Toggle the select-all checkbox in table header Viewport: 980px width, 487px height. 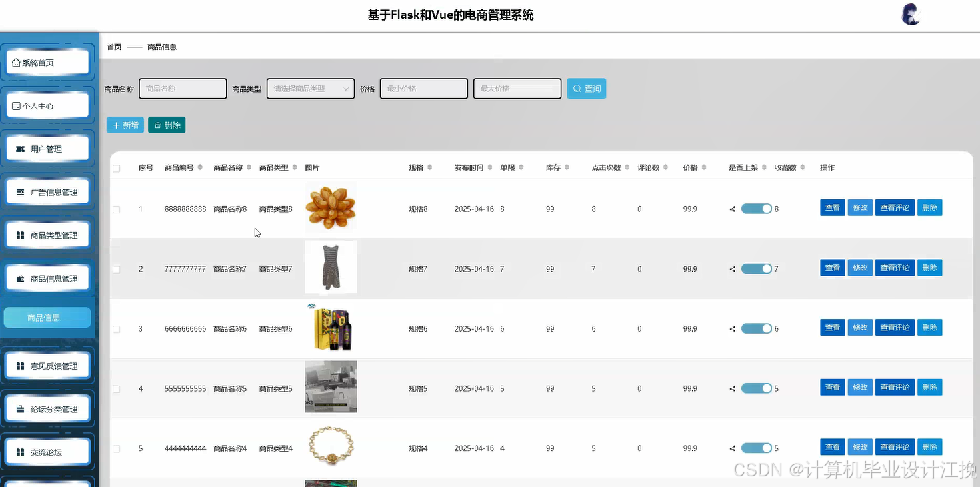click(x=117, y=169)
